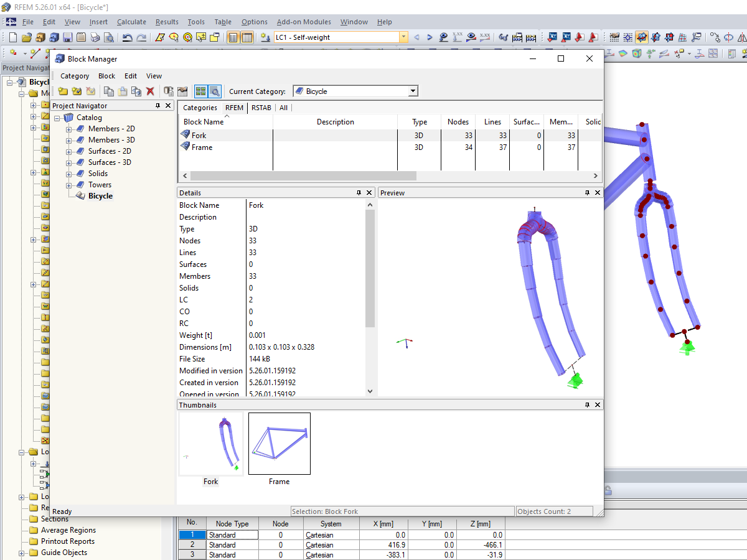Select Average Regions in main navigator

(68, 530)
